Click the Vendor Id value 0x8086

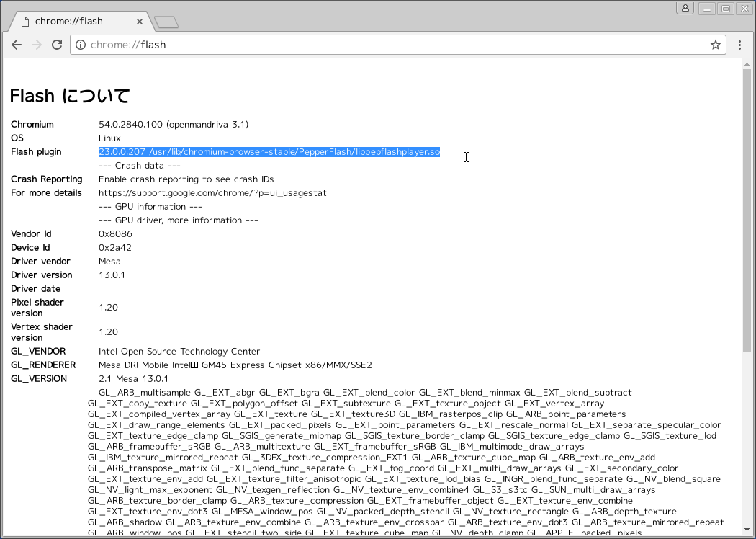pos(115,234)
